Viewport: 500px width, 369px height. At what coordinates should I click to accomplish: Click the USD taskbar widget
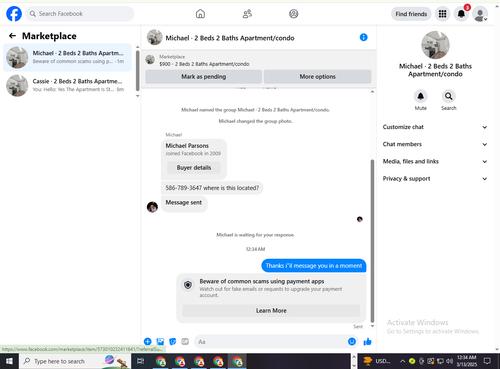click(377, 361)
